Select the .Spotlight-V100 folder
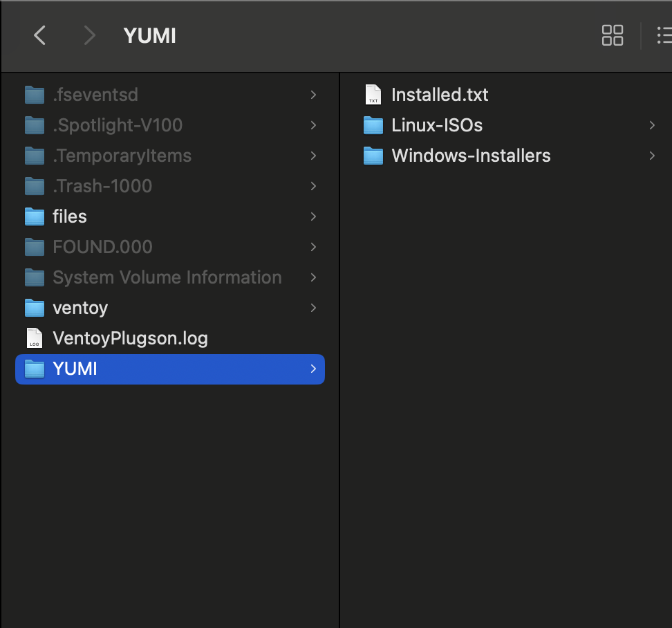 [169, 125]
